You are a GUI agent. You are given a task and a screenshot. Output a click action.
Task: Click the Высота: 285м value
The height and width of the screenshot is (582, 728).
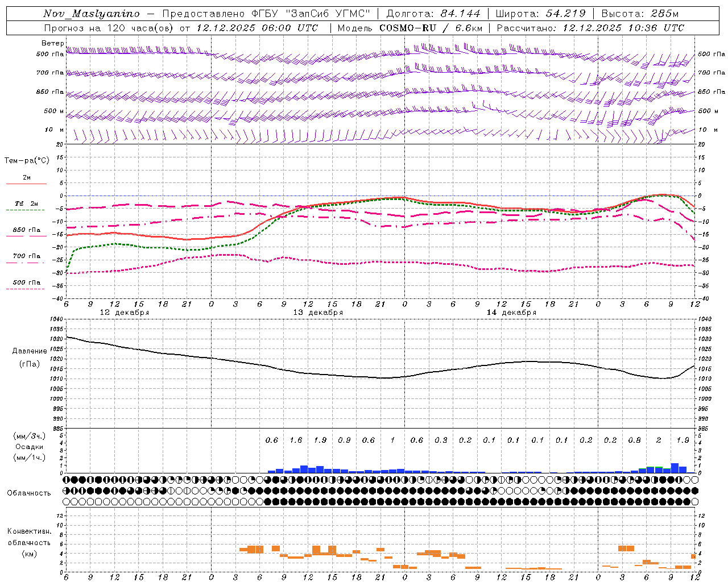click(640, 14)
